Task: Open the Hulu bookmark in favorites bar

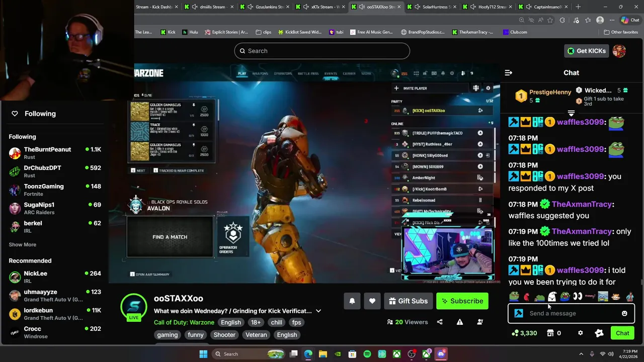Action: pos(190,32)
